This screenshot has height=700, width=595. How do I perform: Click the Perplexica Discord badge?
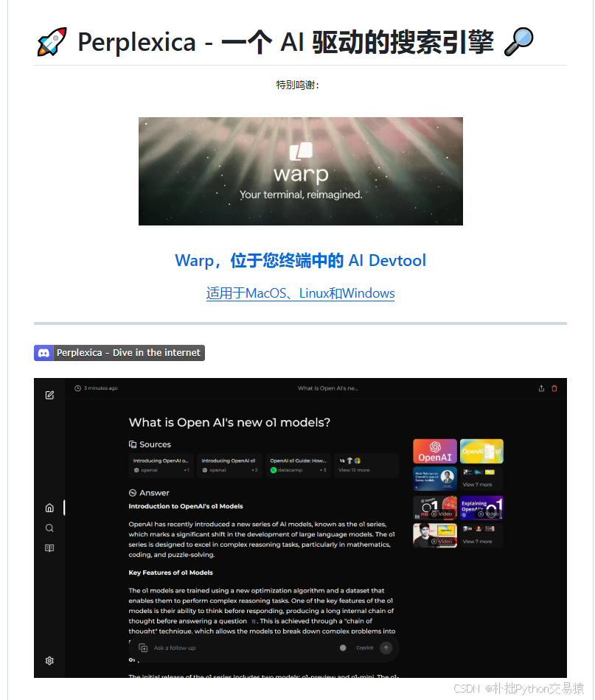pos(119,352)
